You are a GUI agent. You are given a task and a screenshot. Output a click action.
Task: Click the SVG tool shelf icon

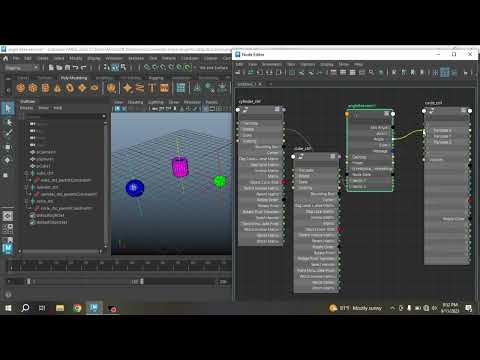click(164, 88)
